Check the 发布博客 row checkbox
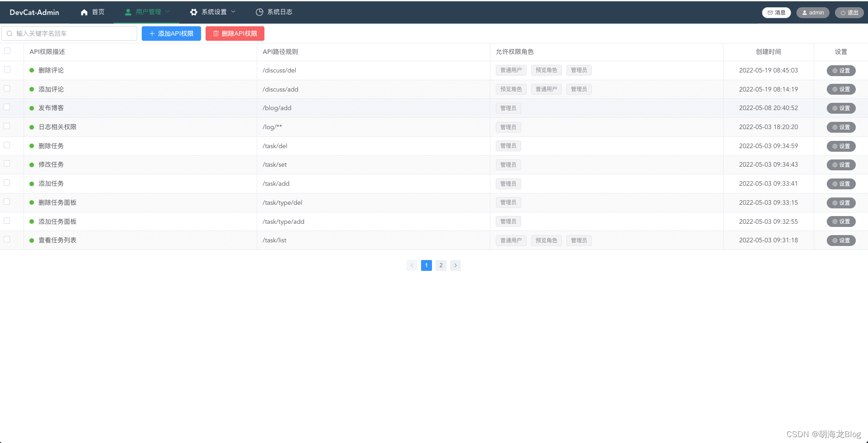868x443 pixels. tap(7, 107)
